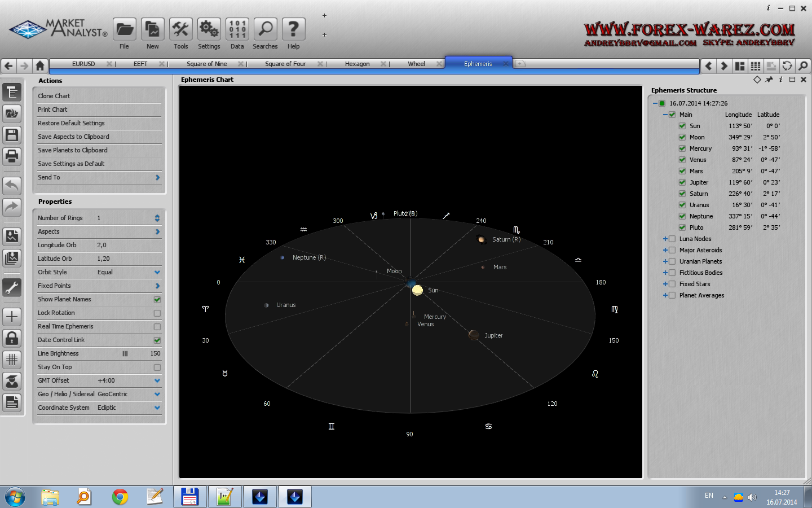This screenshot has height=508, width=812.
Task: Expand the Luna Nodes tree group
Action: point(665,239)
